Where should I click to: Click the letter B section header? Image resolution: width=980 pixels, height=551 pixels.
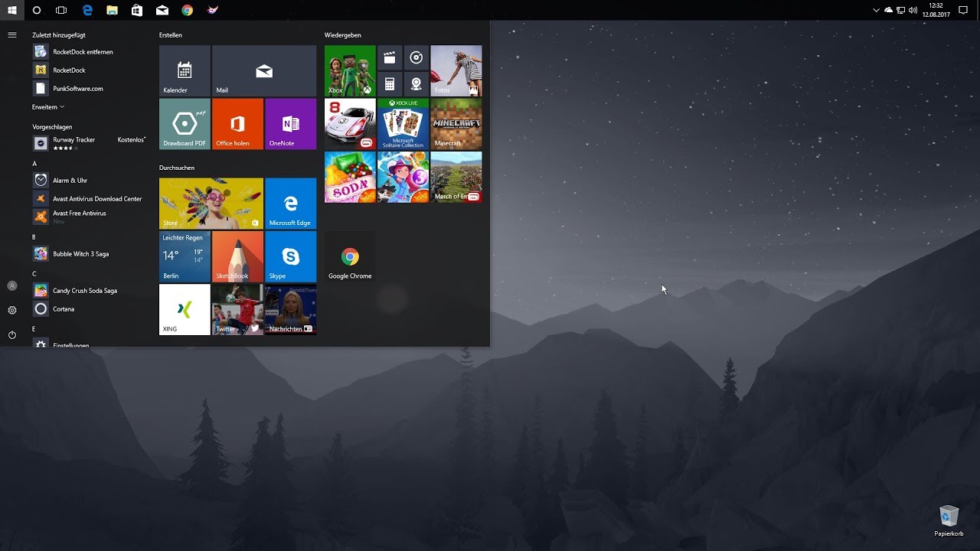point(34,237)
